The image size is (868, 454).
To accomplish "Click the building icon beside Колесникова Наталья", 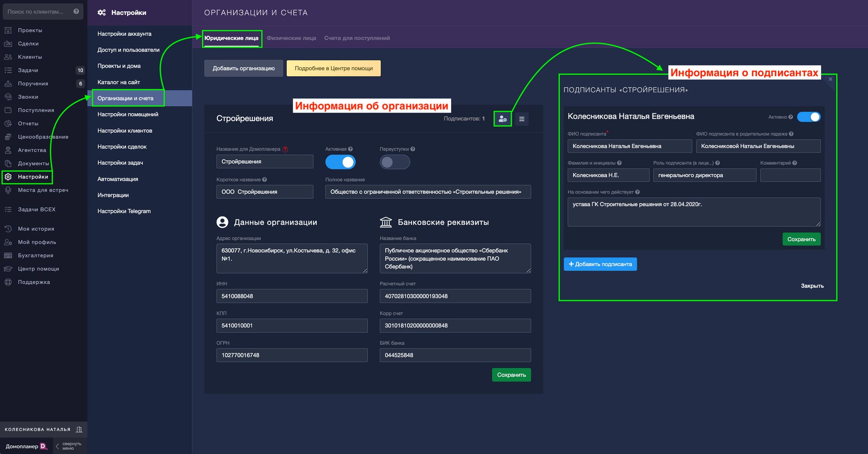I will click(79, 429).
